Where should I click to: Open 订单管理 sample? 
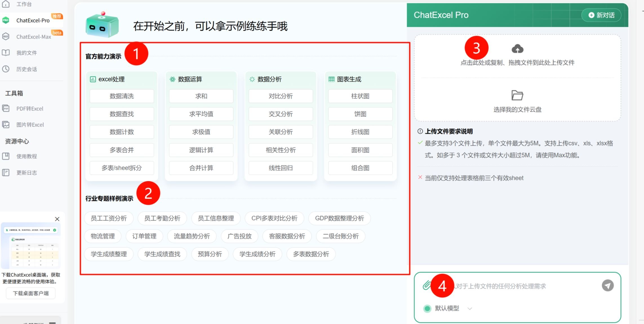(144, 236)
